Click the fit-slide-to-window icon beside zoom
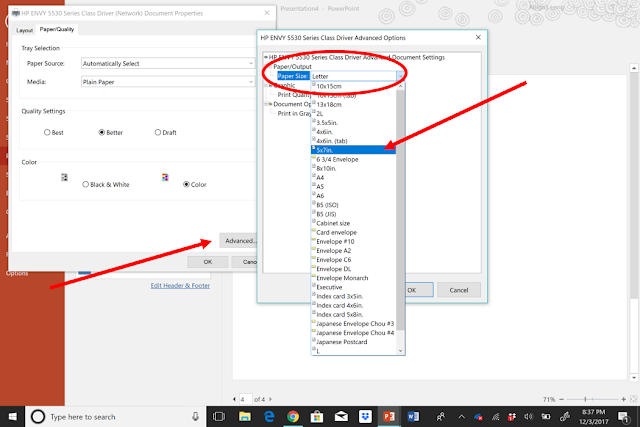Screen dimensions: 640x427 [634, 399]
